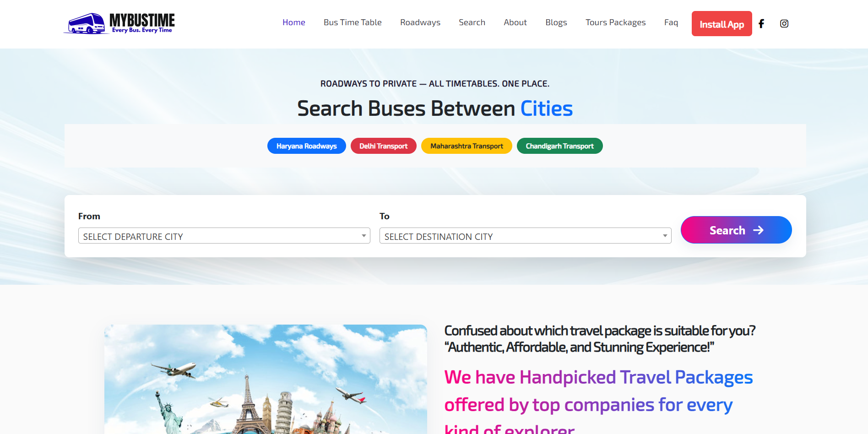The image size is (868, 434).
Task: Open the Instagram icon link
Action: [x=784, y=23]
